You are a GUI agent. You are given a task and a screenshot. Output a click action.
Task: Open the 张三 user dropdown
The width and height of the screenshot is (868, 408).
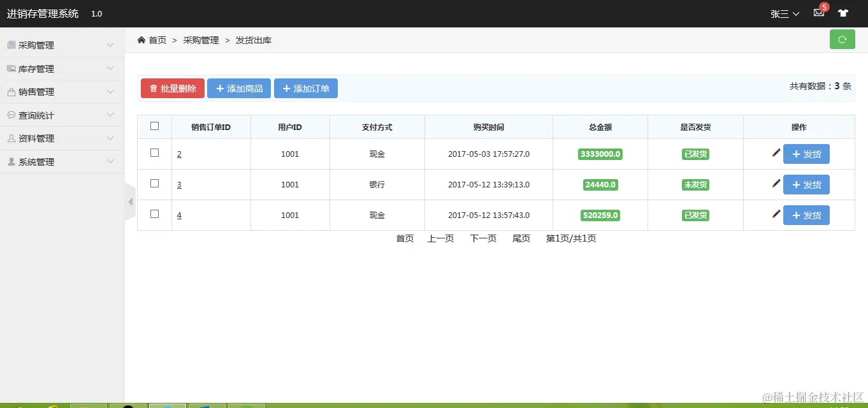785,13
